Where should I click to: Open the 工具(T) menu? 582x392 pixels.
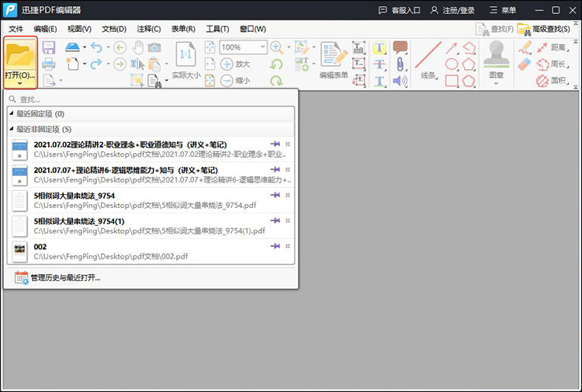(x=217, y=29)
